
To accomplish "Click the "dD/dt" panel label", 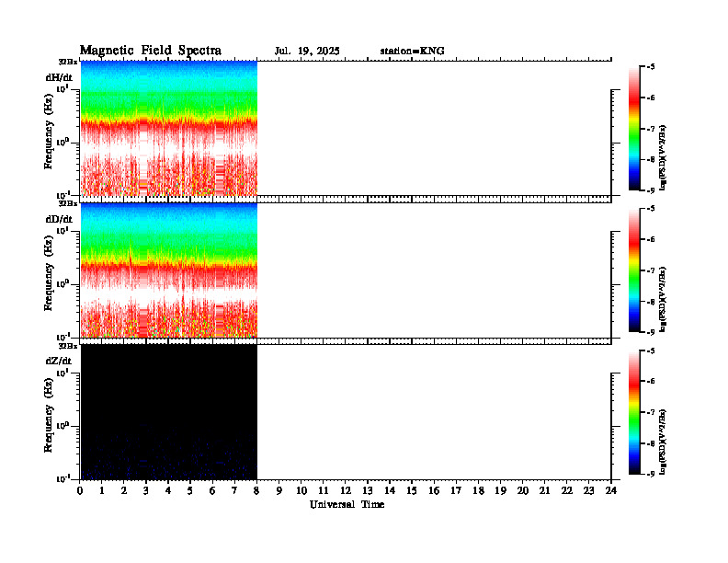I will pos(59,219).
